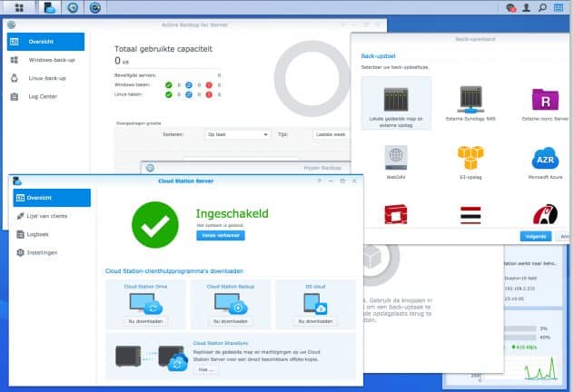Click Nu downloaden under Cloud Station Drive
The image size is (574, 392).
(145, 321)
